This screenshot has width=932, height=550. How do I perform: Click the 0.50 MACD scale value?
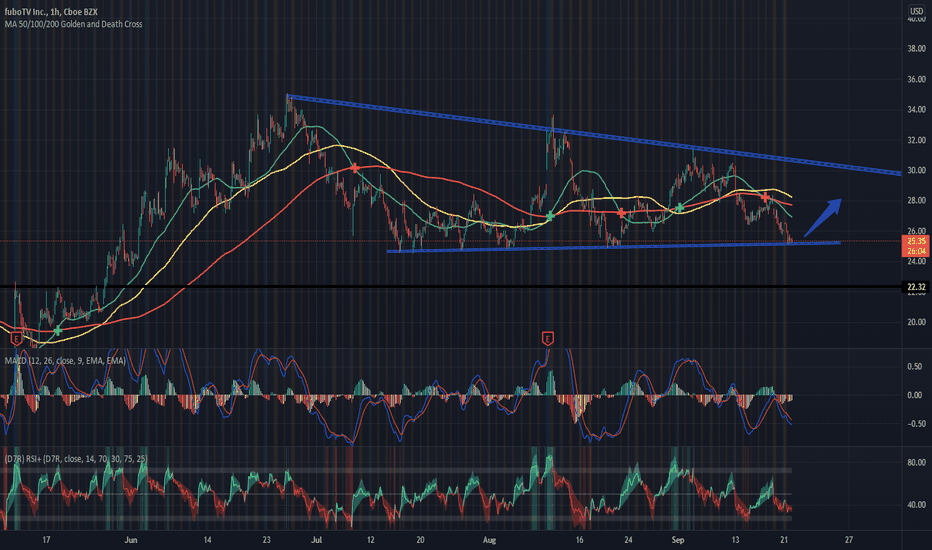point(915,366)
